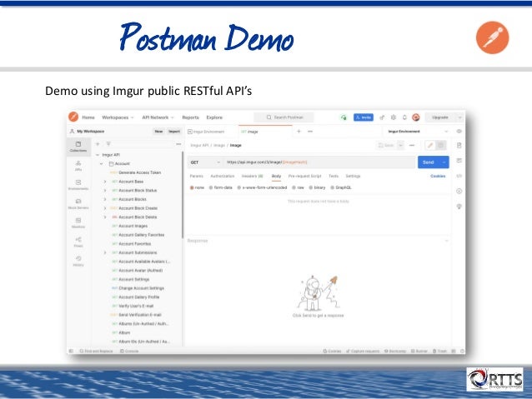Collapse the Account folder
The width and height of the screenshot is (532, 399).
pyautogui.click(x=101, y=164)
